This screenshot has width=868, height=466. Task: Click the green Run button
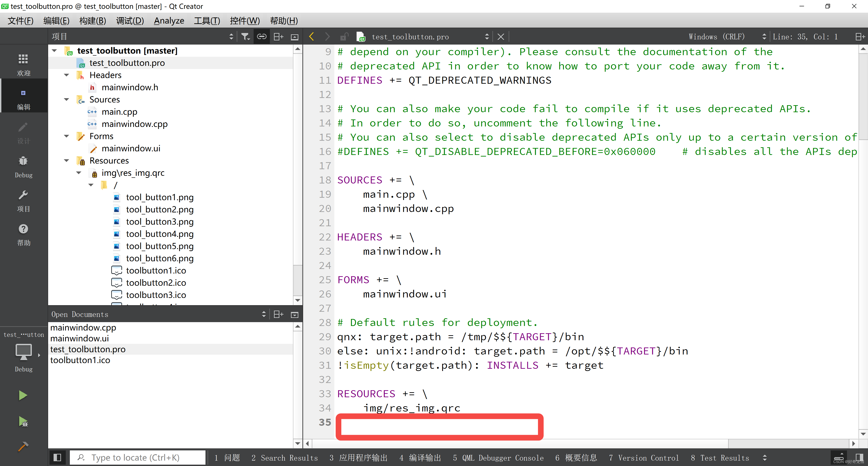coord(23,395)
